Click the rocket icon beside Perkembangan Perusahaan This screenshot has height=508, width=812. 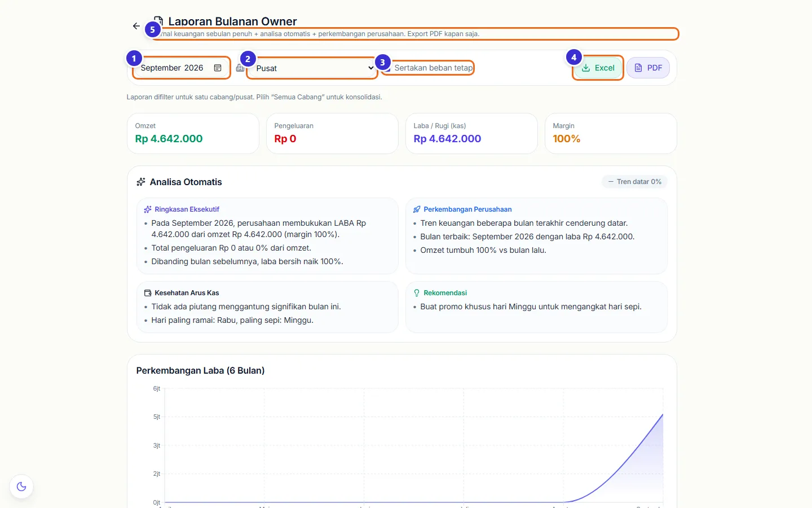(x=417, y=209)
